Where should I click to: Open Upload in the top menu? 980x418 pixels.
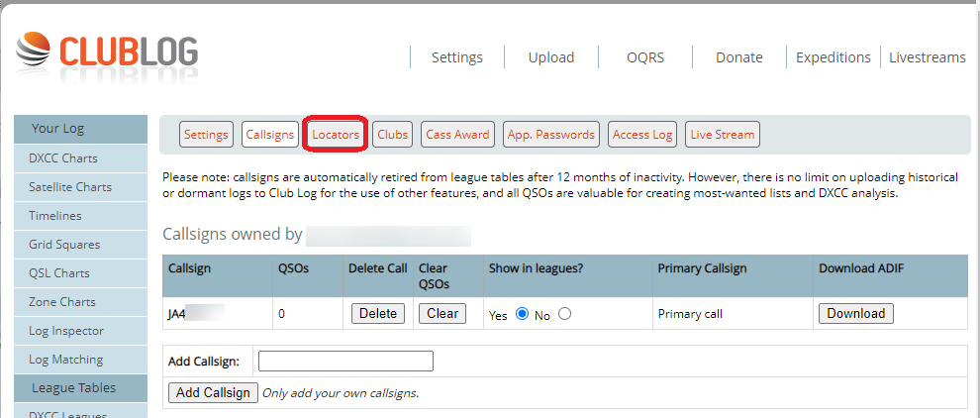[551, 57]
